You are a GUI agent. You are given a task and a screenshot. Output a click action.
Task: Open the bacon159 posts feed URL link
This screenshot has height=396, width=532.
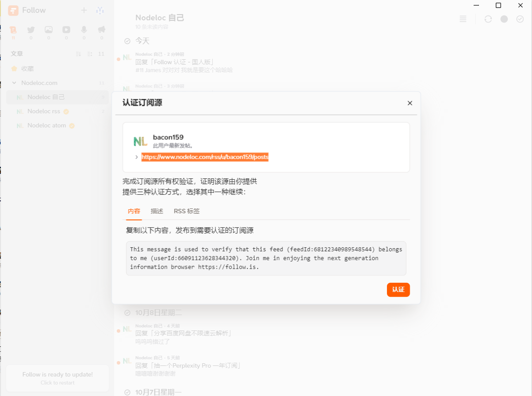[205, 157]
